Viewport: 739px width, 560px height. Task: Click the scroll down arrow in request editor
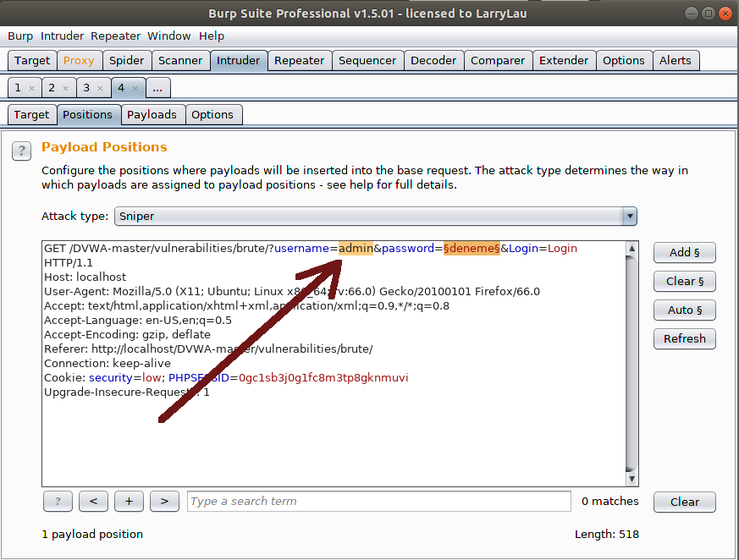click(x=631, y=479)
